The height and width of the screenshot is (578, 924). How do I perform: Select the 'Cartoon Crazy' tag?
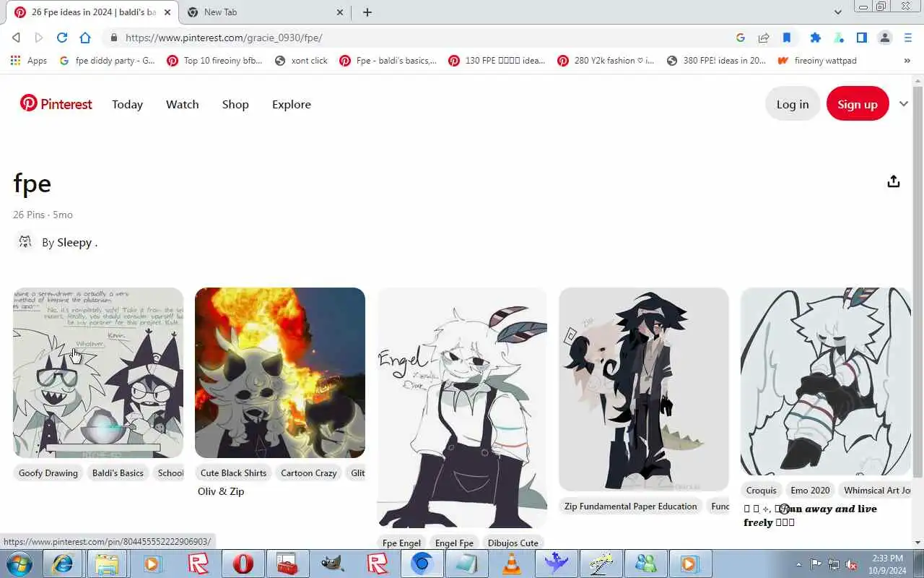coord(309,473)
